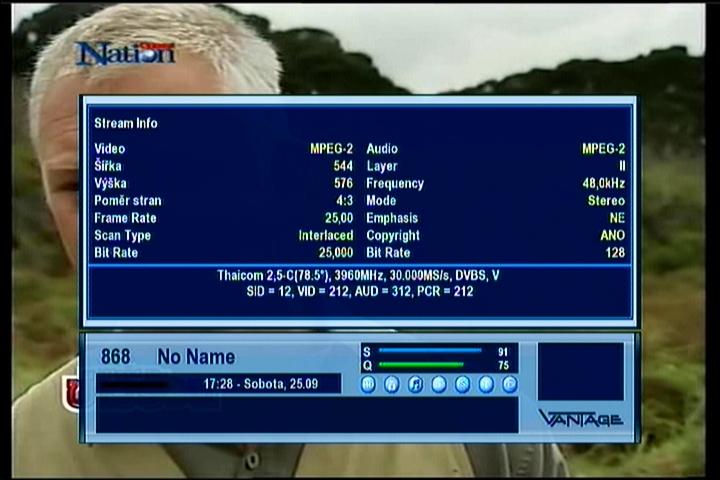The image size is (720, 480).
Task: Click the Nation channel logo
Action: tap(125, 53)
